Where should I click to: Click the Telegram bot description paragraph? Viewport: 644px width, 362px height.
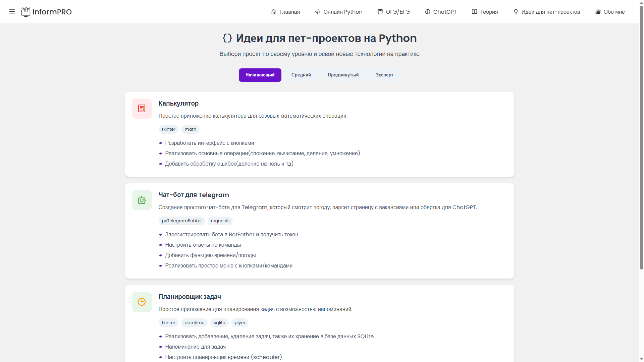(318, 207)
